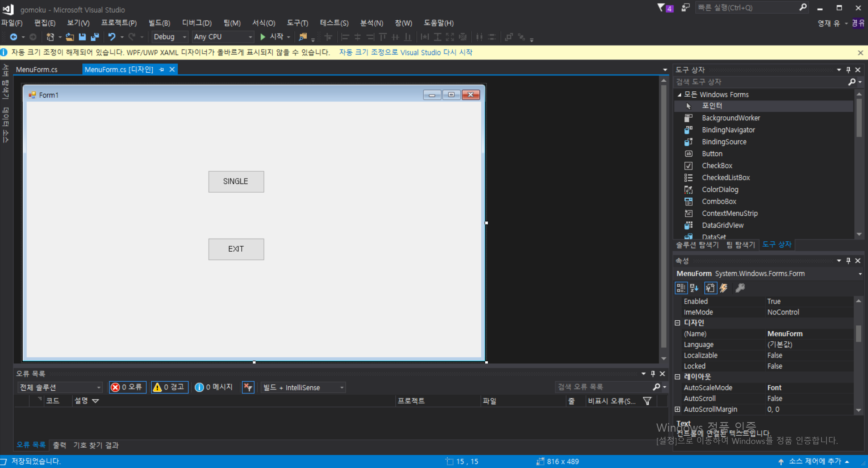Show properties in categorized view
The width and height of the screenshot is (868, 468).
(x=681, y=288)
